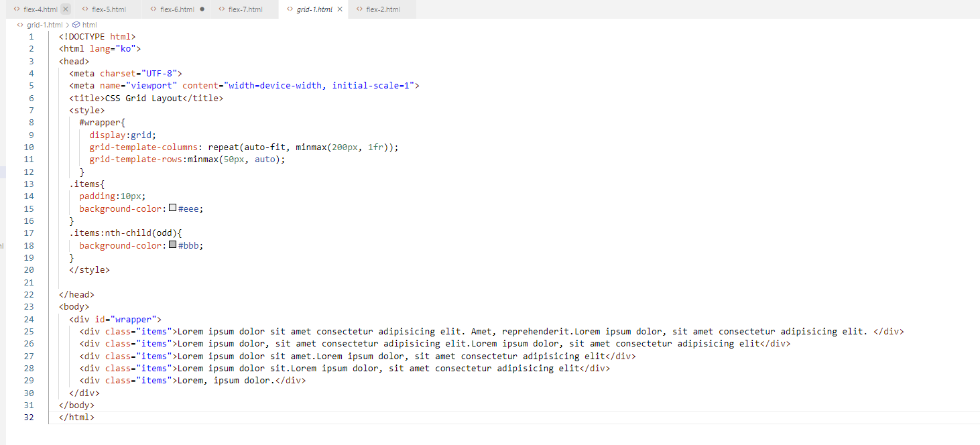Click the html cube icon in breadcrumb

click(x=76, y=25)
